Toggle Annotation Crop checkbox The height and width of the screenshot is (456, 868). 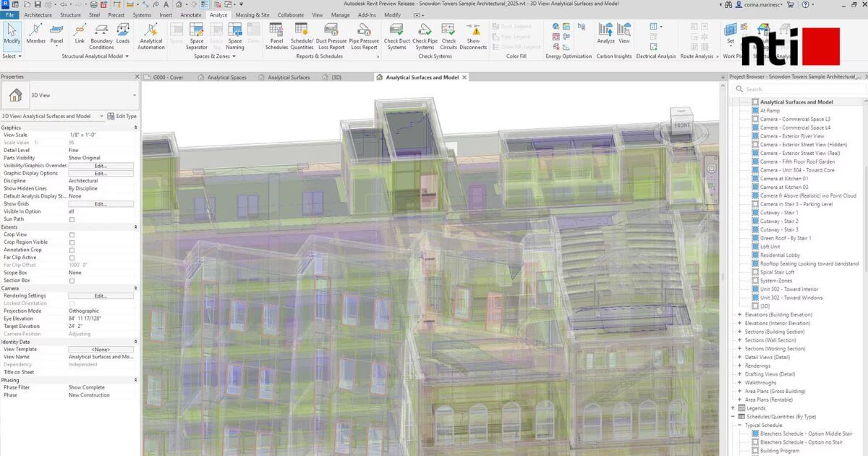point(72,250)
